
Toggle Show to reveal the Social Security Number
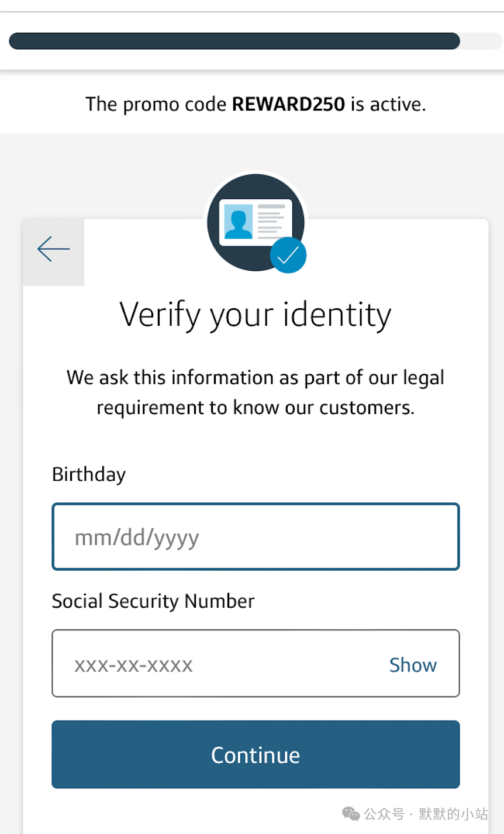(x=413, y=665)
